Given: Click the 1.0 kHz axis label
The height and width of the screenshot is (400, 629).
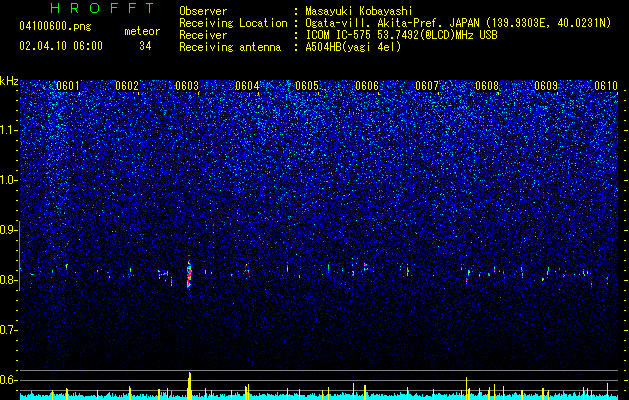Looking at the screenshot, I should pos(8,180).
